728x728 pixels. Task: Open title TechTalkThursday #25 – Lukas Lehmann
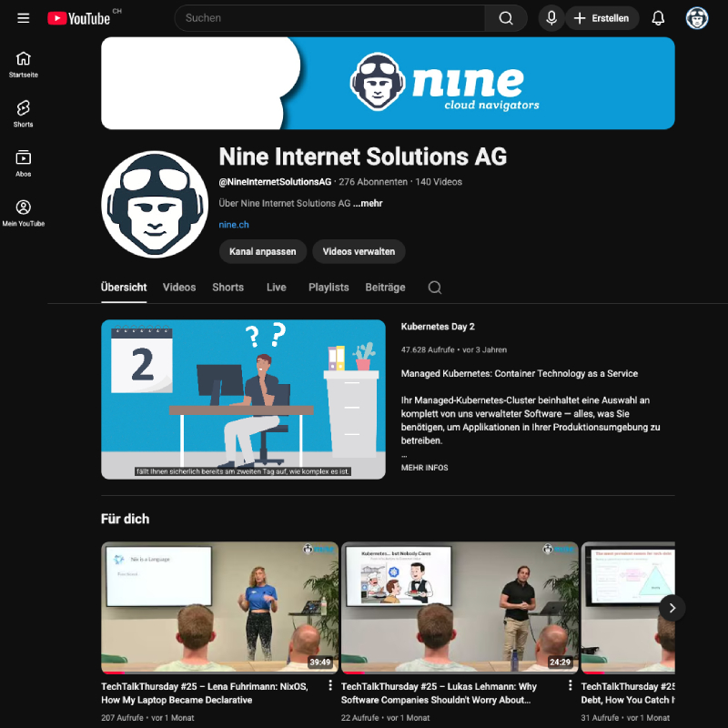click(439, 693)
